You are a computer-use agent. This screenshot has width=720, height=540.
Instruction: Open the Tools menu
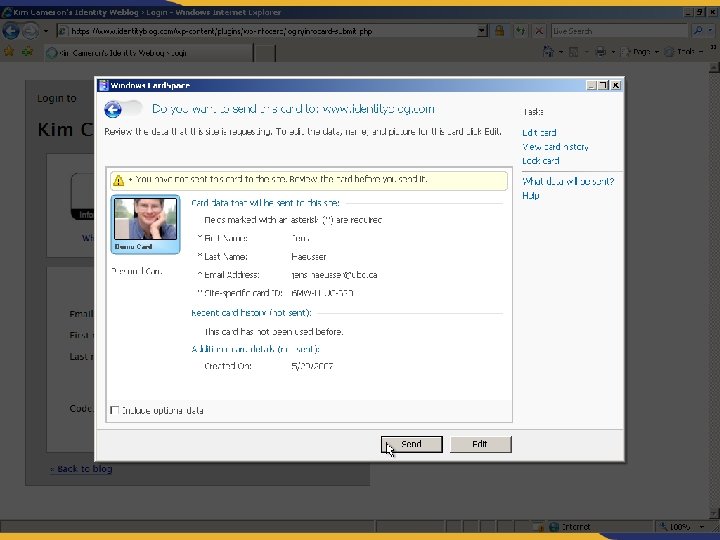683,52
